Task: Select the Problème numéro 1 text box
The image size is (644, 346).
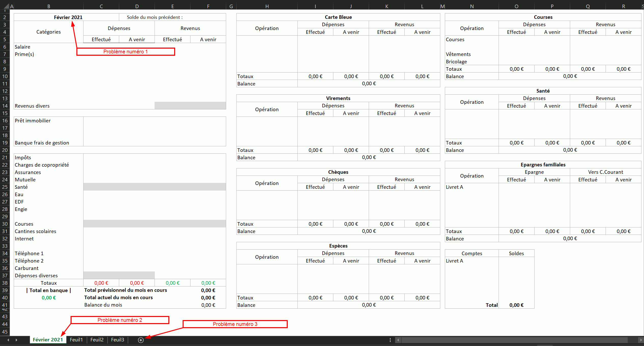Action: 126,52
